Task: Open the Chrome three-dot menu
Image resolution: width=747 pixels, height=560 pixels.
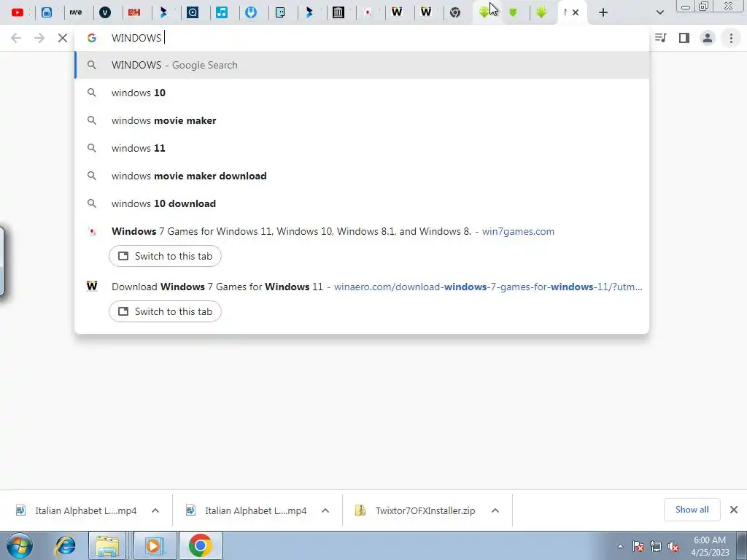Action: [x=731, y=38]
